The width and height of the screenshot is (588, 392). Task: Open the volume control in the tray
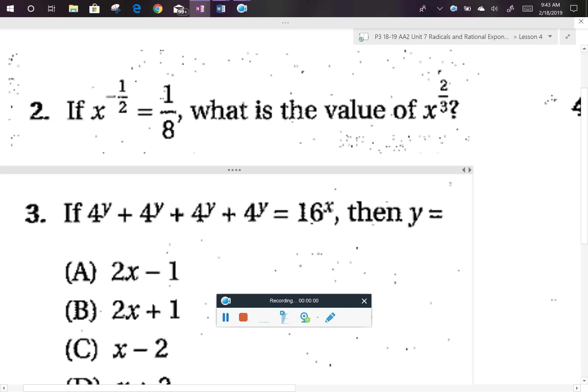click(x=495, y=9)
